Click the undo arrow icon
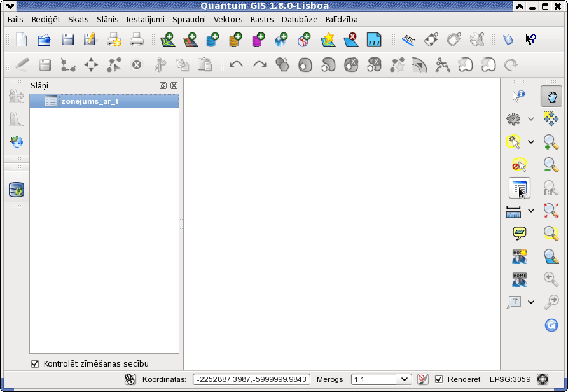The height and width of the screenshot is (392, 568). coord(236,65)
